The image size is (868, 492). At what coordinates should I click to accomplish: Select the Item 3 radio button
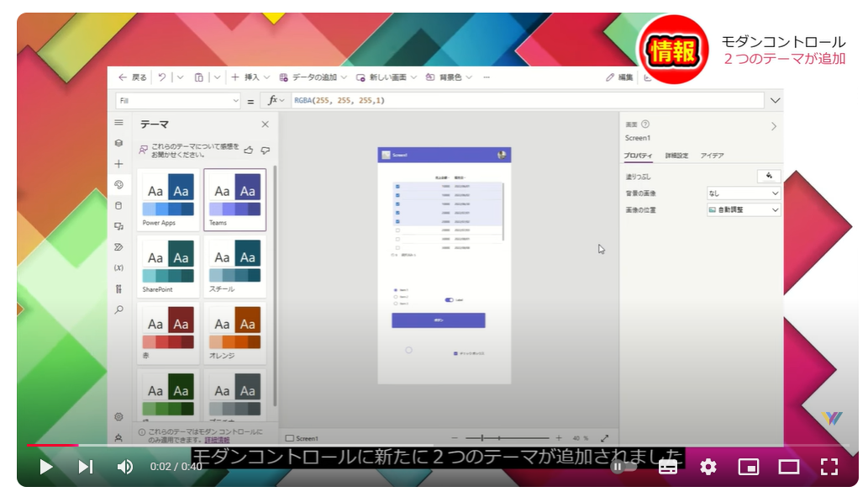[x=395, y=304]
